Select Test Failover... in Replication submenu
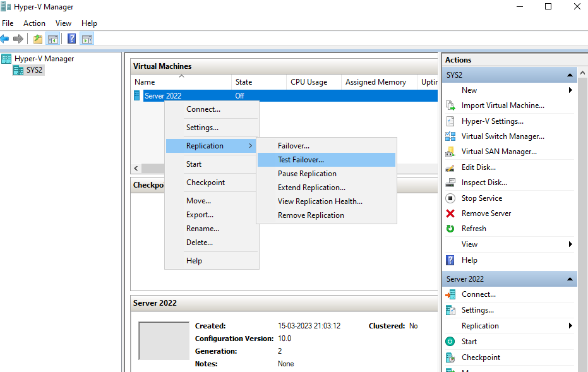This screenshot has height=372, width=588. 327,160
